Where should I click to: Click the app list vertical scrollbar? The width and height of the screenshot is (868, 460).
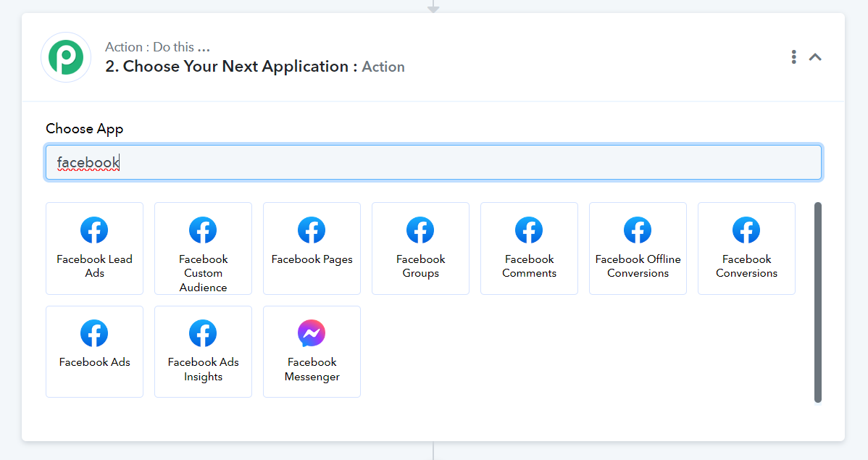click(818, 302)
